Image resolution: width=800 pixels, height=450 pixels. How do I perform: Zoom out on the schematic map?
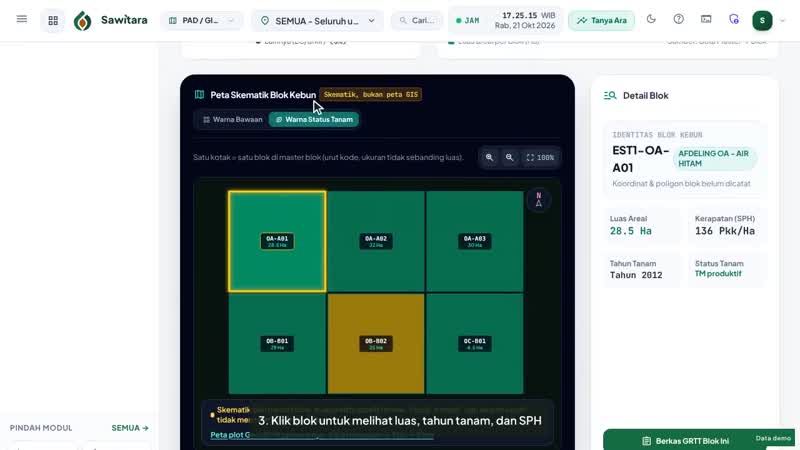tap(509, 158)
